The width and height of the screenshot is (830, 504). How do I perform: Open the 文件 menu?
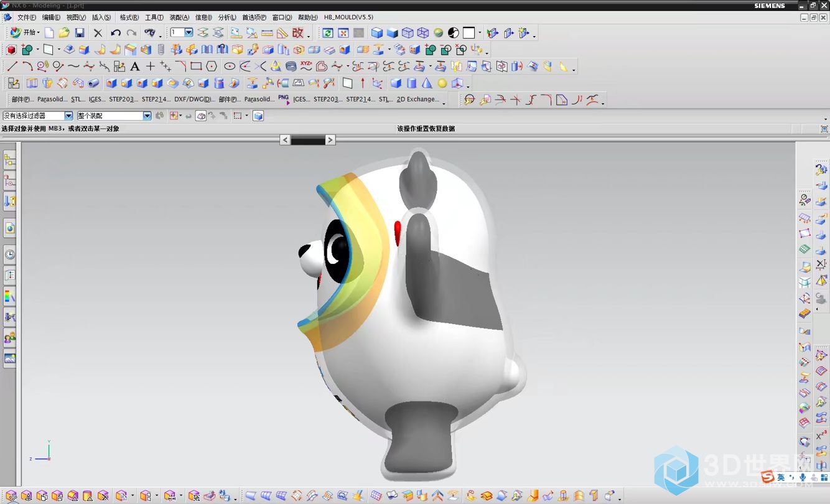tap(26, 17)
